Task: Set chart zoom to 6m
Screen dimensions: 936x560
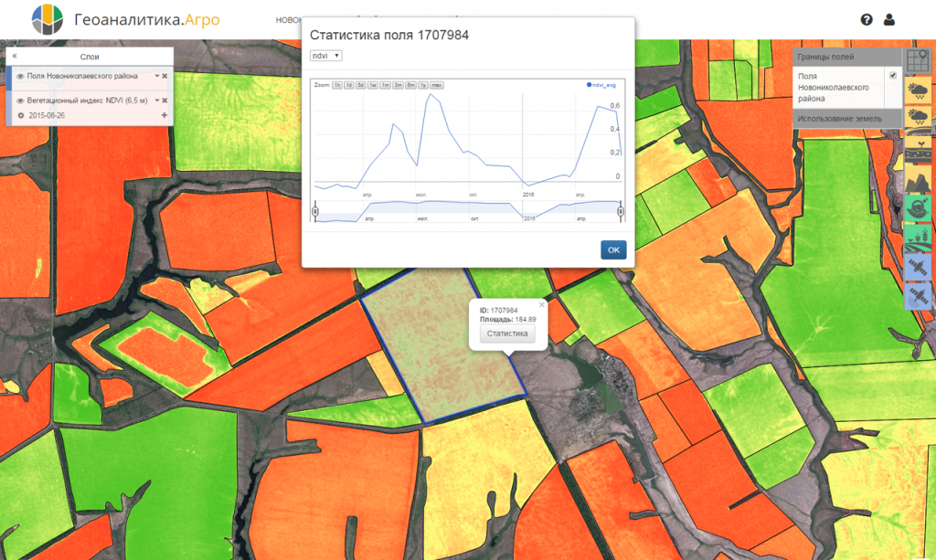Action: 410,85
